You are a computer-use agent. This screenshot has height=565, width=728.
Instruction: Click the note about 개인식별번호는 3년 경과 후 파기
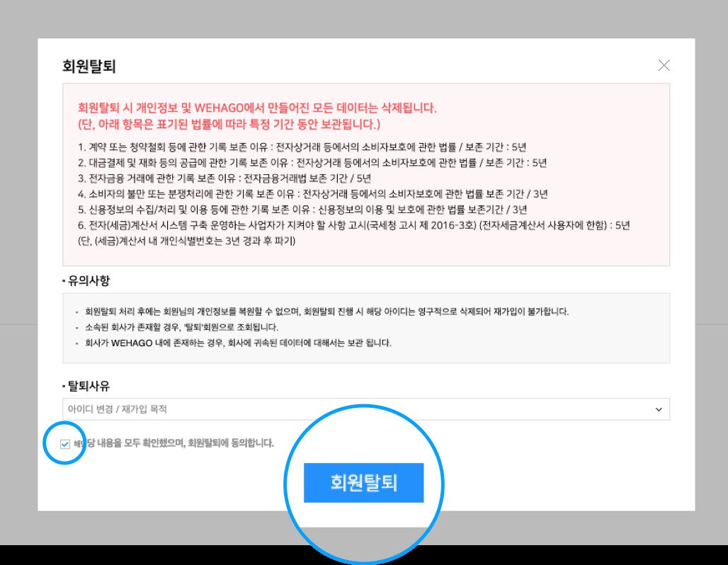187,241
